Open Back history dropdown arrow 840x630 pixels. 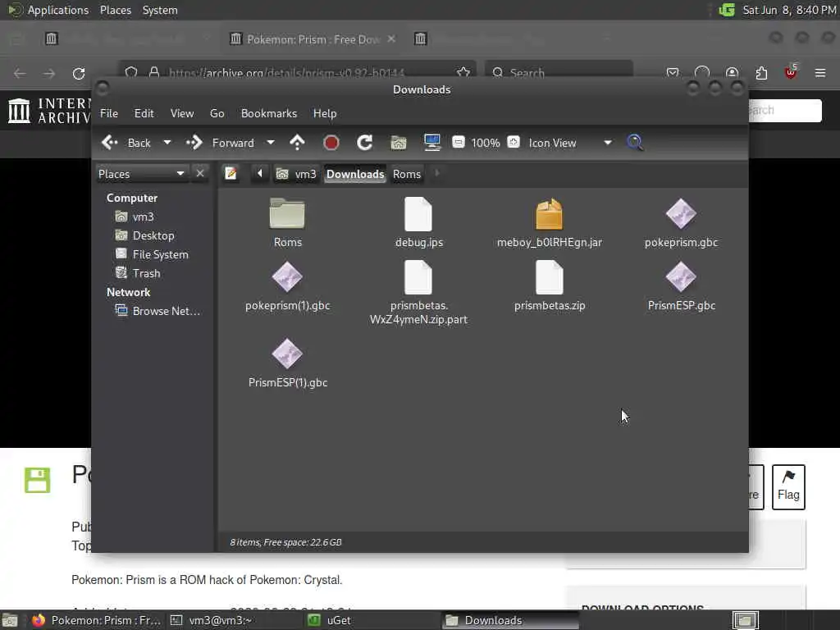tap(167, 143)
